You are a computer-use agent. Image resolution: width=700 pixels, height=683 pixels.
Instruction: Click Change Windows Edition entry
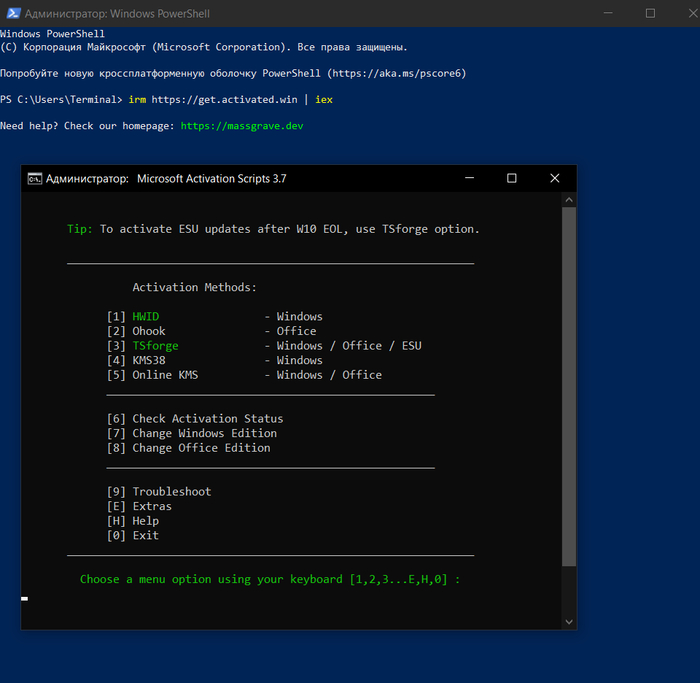click(204, 433)
